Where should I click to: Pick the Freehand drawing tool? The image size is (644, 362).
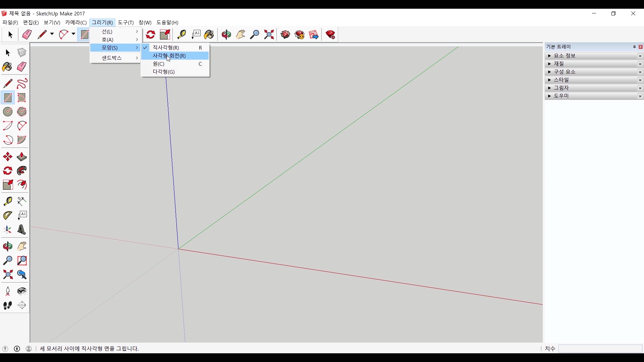[22, 83]
